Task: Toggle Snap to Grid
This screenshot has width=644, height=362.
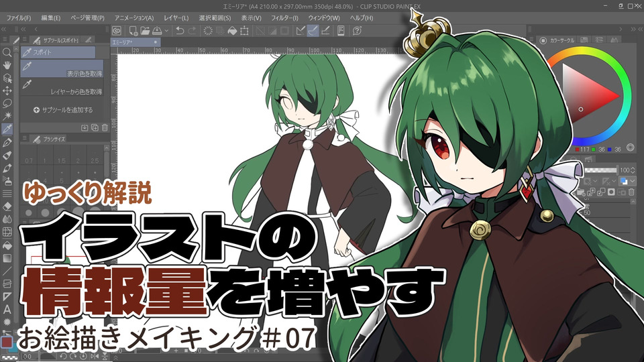Action: pos(325,31)
